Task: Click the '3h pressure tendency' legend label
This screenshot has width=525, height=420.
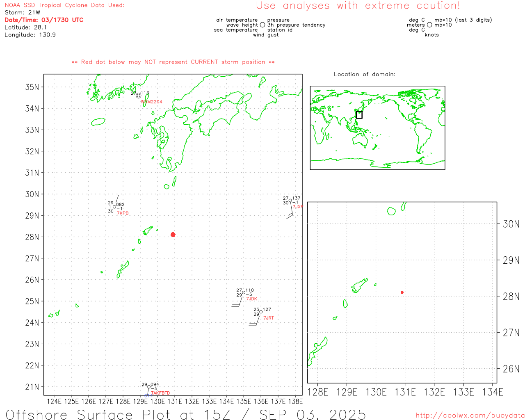Action: click(x=297, y=25)
